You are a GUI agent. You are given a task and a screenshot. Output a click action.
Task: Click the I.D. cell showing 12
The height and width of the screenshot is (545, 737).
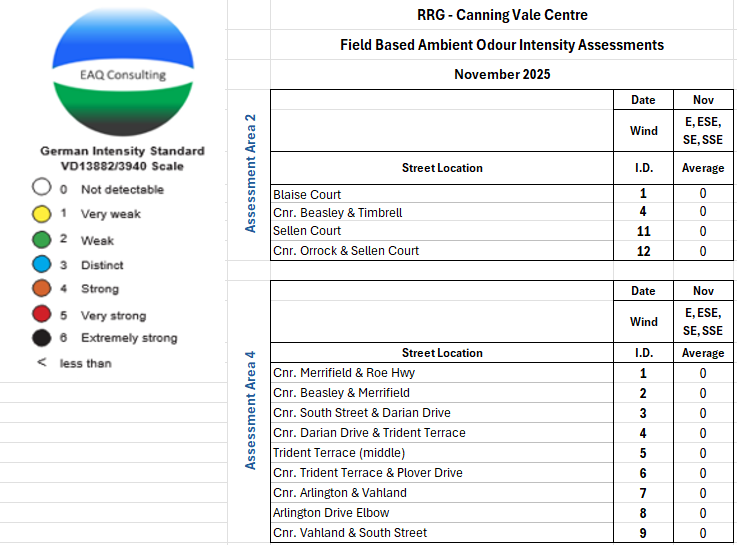pos(643,251)
